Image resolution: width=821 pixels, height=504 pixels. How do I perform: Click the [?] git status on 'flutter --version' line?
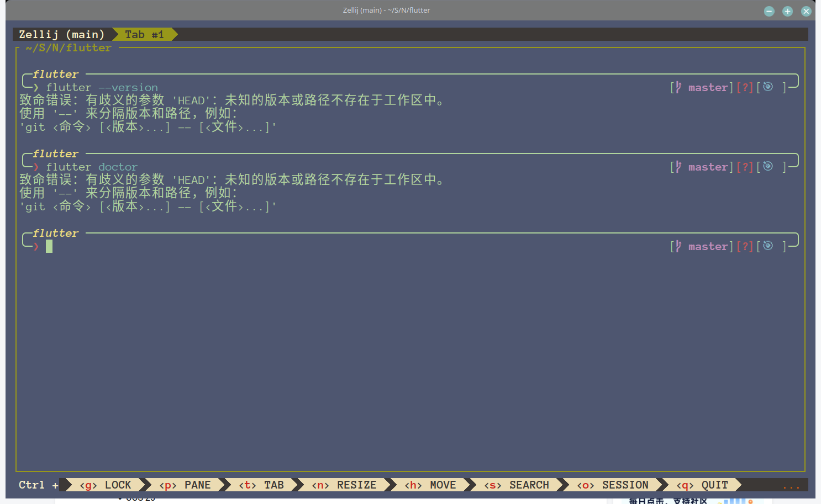[x=745, y=87]
